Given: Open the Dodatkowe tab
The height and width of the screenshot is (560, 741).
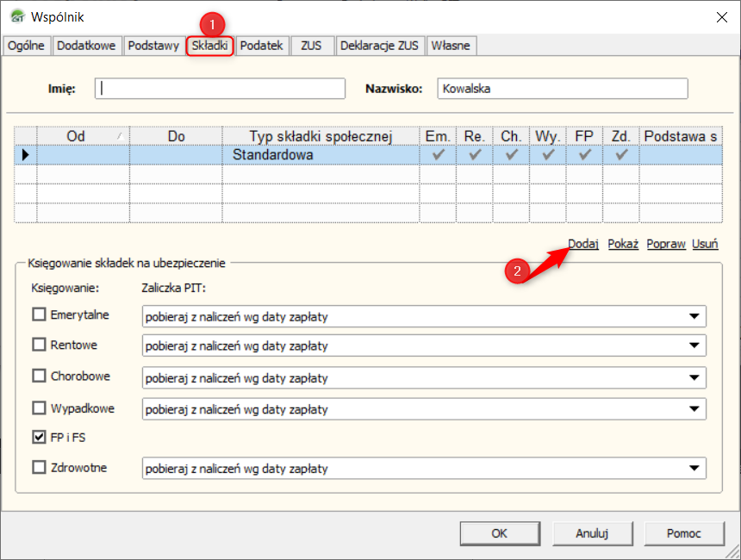Looking at the screenshot, I should click(x=86, y=46).
